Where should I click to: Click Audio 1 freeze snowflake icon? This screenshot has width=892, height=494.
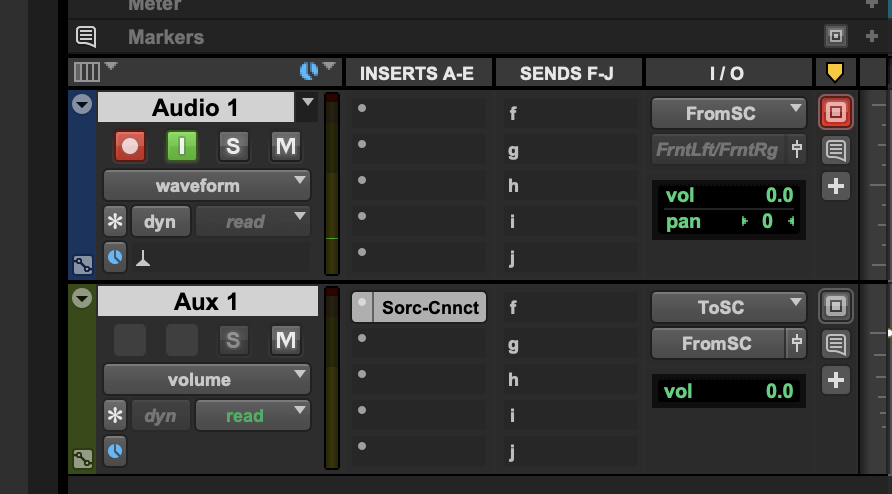point(116,222)
